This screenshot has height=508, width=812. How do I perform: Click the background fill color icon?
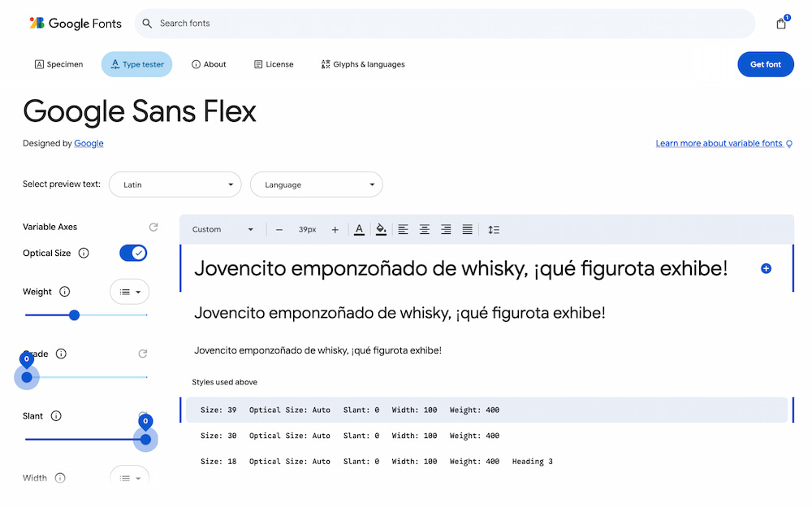[x=381, y=230]
